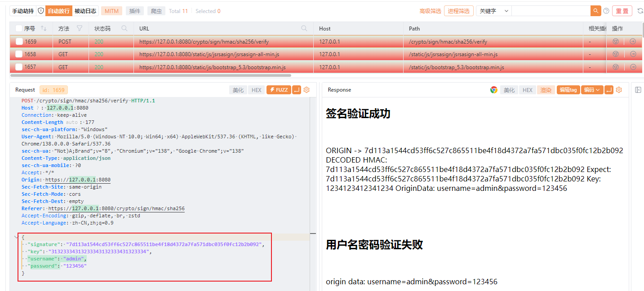Image resolution: width=644 pixels, height=291 pixels.
Task: Select checkbox for row 1657
Action: pyautogui.click(x=19, y=66)
